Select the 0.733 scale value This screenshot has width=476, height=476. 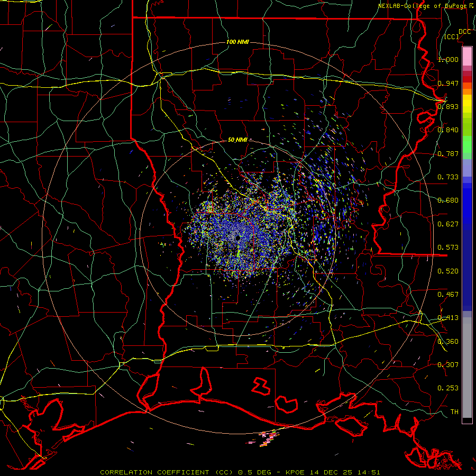tap(448, 177)
